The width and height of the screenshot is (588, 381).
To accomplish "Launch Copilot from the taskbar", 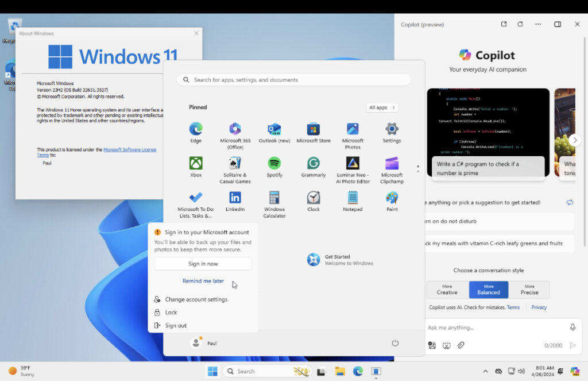I will click(x=575, y=371).
